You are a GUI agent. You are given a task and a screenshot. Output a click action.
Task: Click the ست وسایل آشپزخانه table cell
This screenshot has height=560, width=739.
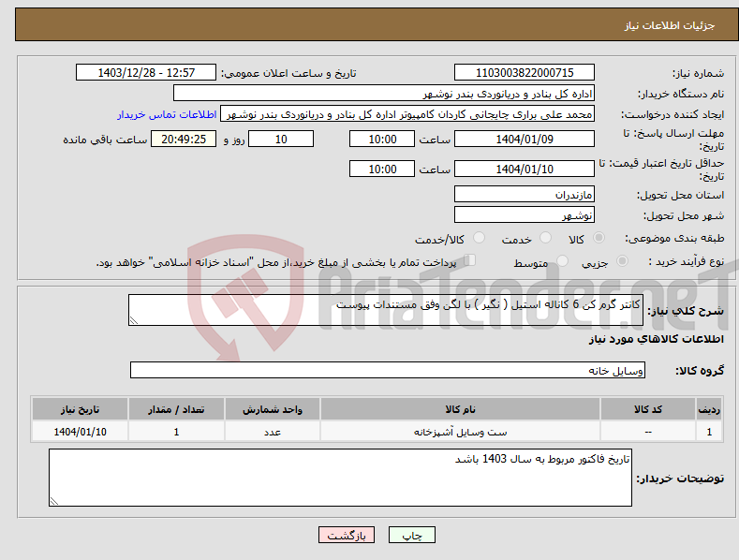(x=460, y=432)
